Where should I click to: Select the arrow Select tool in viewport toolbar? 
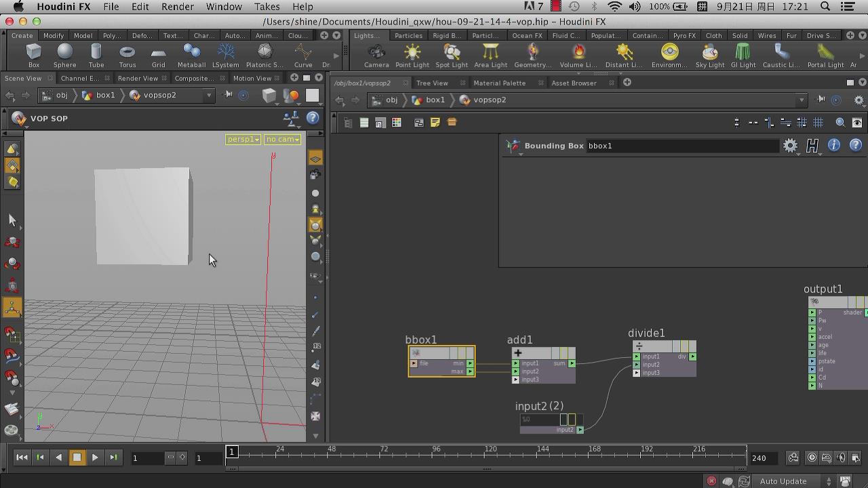(x=12, y=220)
